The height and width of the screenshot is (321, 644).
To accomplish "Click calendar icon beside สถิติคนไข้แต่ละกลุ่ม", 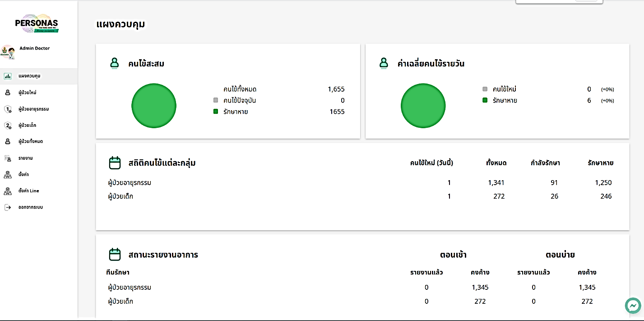I will pos(115,163).
